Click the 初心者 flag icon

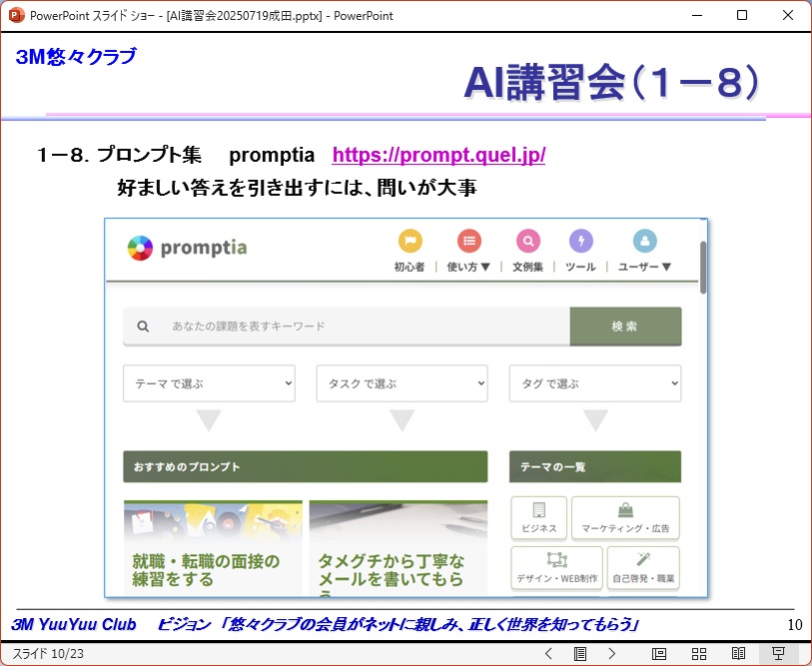coord(410,241)
